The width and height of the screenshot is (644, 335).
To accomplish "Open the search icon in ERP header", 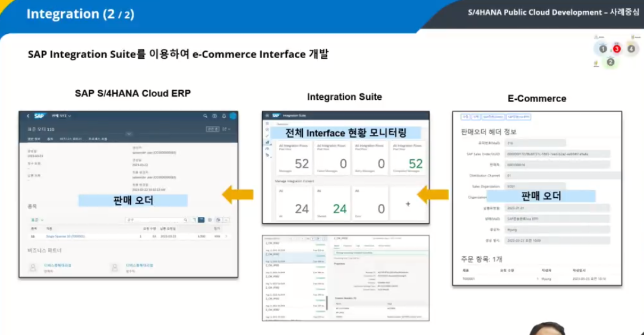I will pos(205,116).
